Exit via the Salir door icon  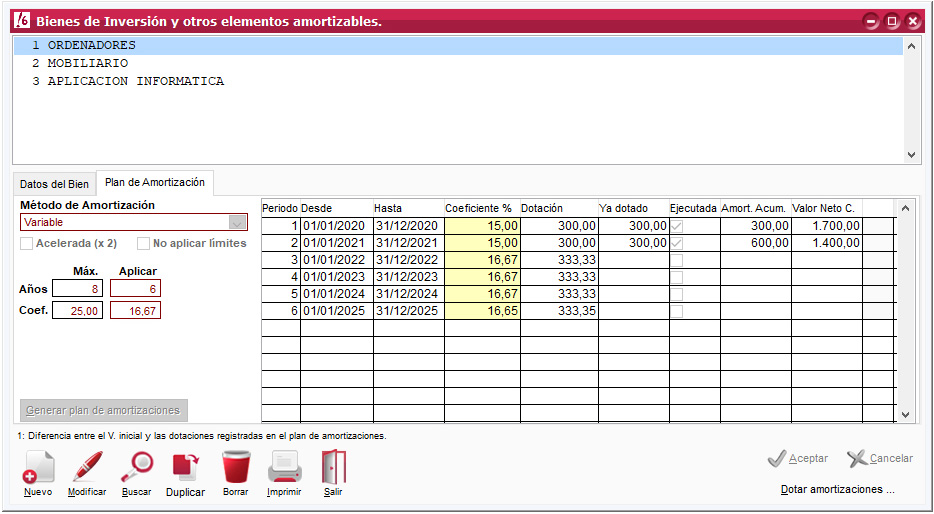click(333, 468)
